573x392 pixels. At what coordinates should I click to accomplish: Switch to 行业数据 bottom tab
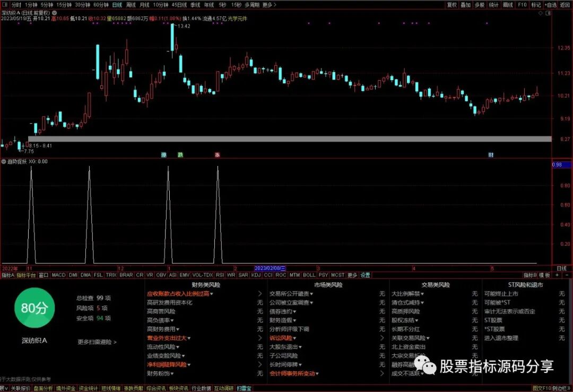click(202, 388)
